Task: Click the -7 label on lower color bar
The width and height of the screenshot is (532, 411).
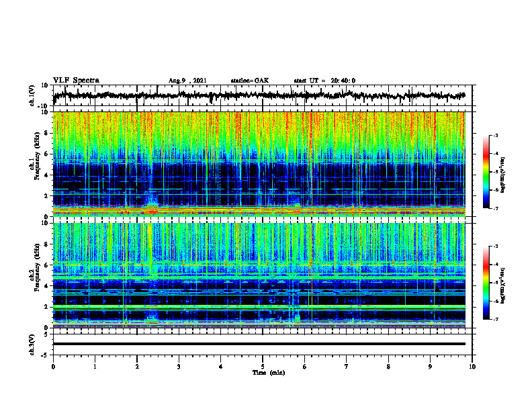Action: 496,319
